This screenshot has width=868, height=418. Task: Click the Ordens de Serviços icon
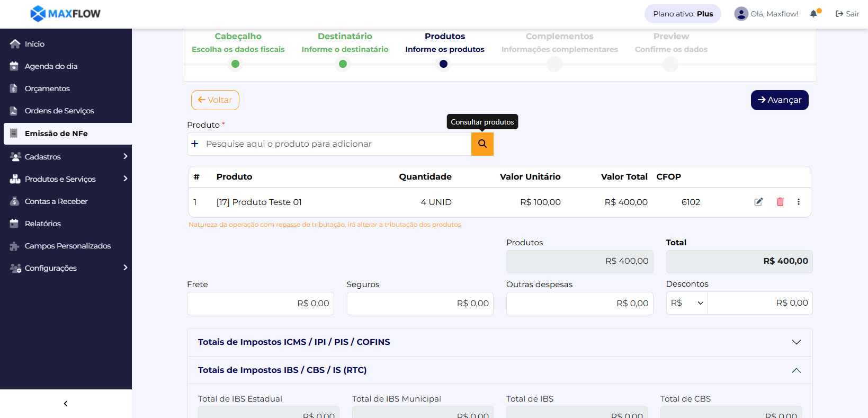[14, 111]
